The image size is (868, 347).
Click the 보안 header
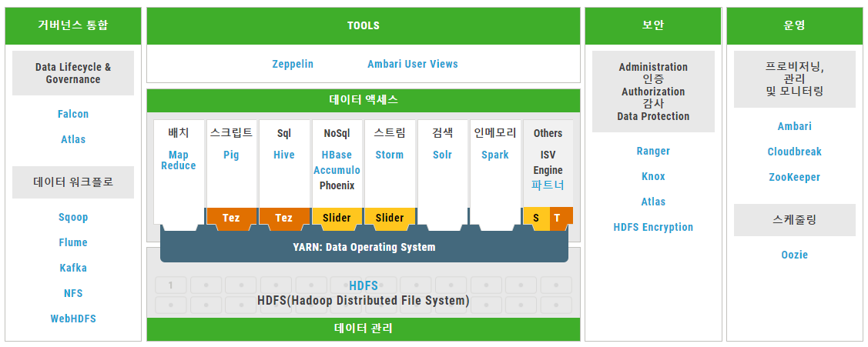click(x=653, y=25)
